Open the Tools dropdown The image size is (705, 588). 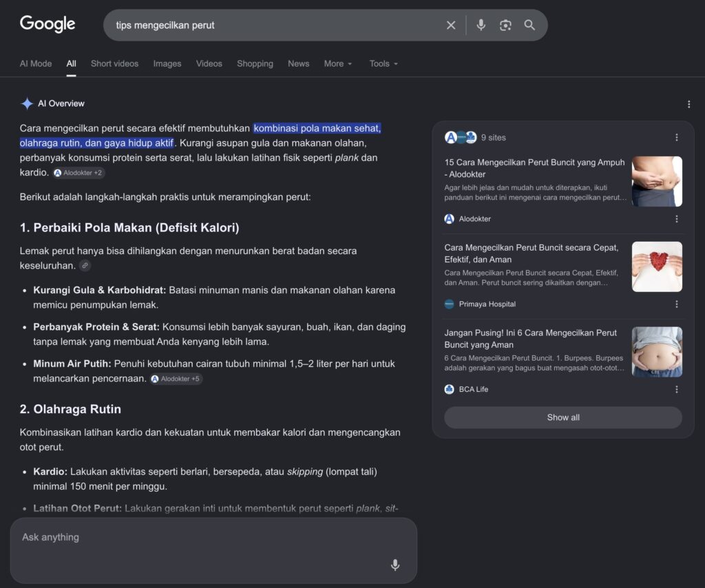coord(383,64)
